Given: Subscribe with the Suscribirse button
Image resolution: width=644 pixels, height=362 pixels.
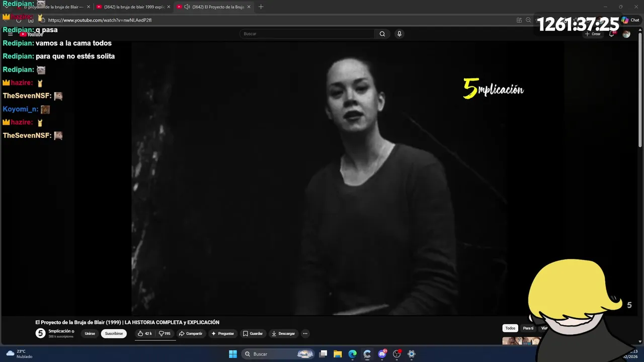Looking at the screenshot, I should coord(114,333).
